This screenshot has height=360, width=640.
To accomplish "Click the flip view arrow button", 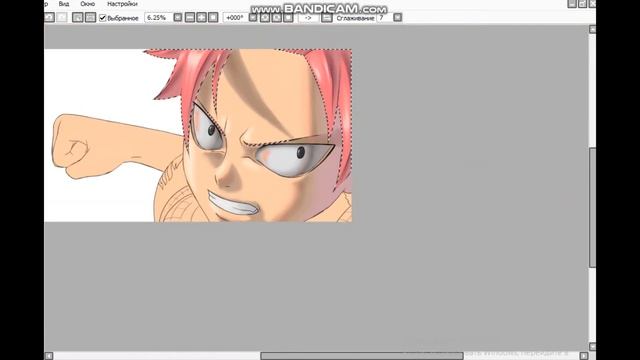I will 308,18.
